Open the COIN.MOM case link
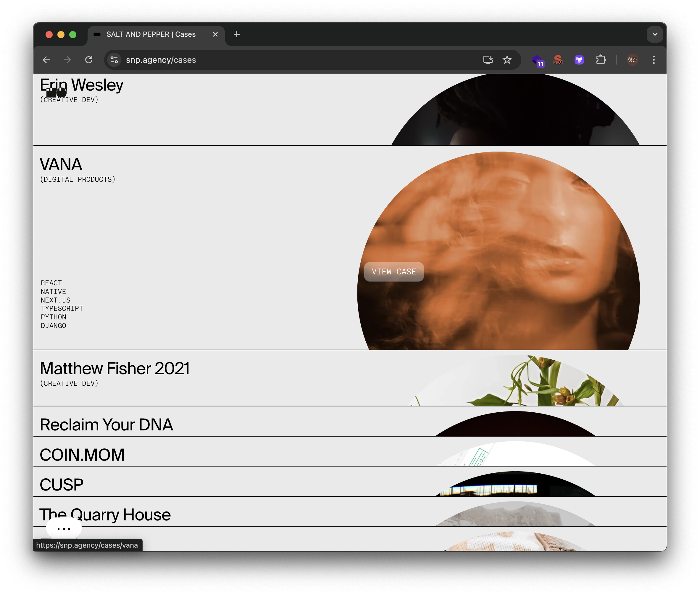700x595 pixels. click(x=82, y=454)
